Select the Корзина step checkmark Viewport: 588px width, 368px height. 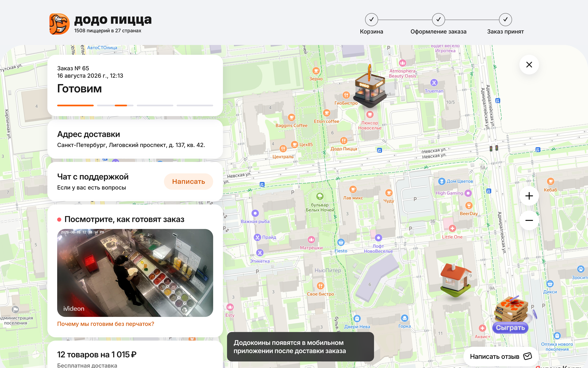[371, 19]
